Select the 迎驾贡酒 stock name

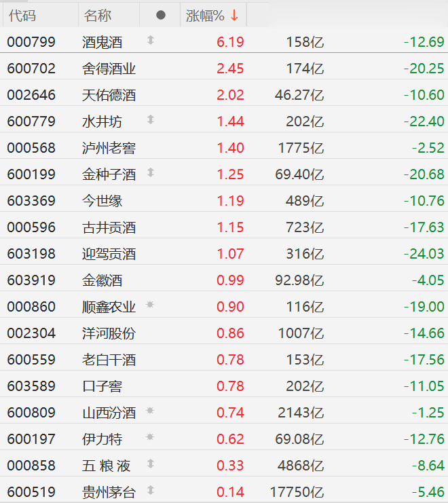click(109, 254)
